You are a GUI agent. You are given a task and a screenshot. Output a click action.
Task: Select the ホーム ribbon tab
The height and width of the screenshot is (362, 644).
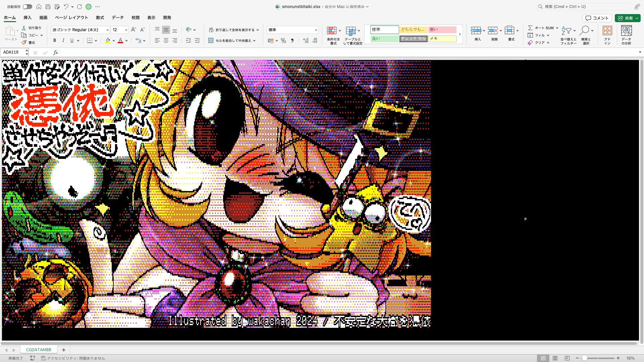click(x=10, y=18)
